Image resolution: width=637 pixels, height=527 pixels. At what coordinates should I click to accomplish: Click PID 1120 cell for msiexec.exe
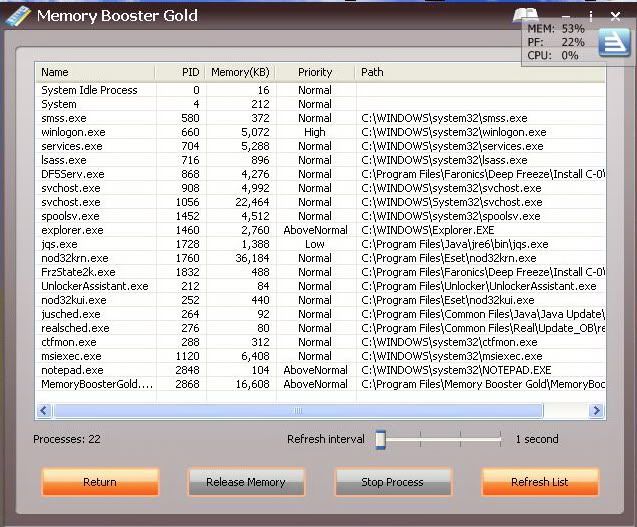click(x=187, y=356)
